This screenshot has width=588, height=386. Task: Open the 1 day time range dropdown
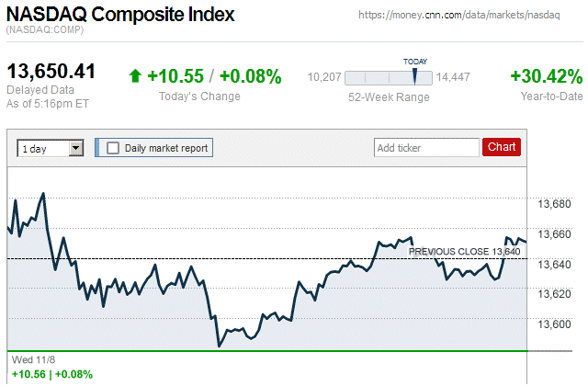tap(51, 147)
